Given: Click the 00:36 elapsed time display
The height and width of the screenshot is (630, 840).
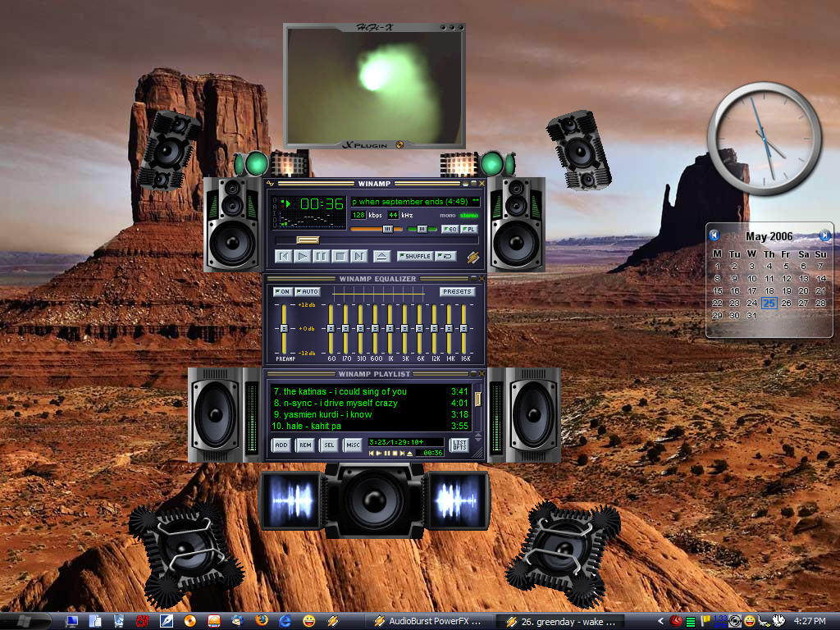Looking at the screenshot, I should tap(322, 203).
